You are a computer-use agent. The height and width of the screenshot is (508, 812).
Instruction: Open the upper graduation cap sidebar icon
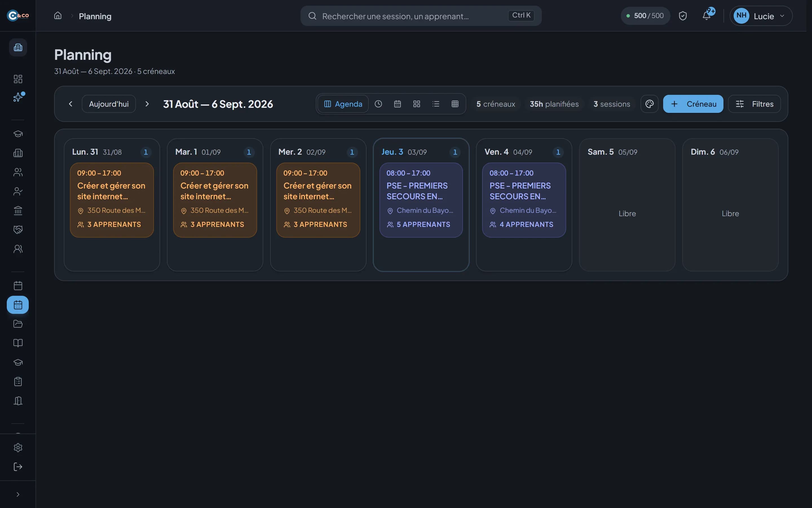click(18, 134)
